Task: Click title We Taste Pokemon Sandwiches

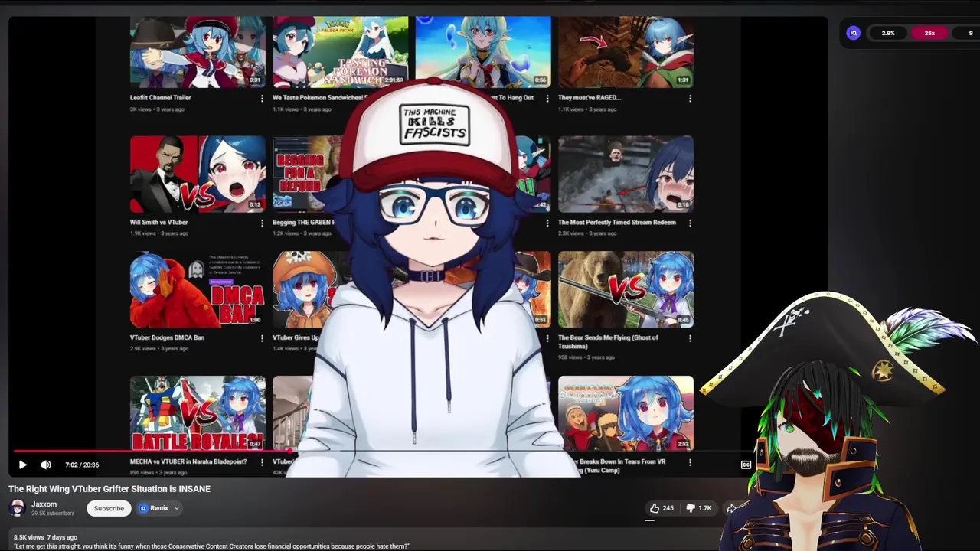Action: (x=321, y=97)
